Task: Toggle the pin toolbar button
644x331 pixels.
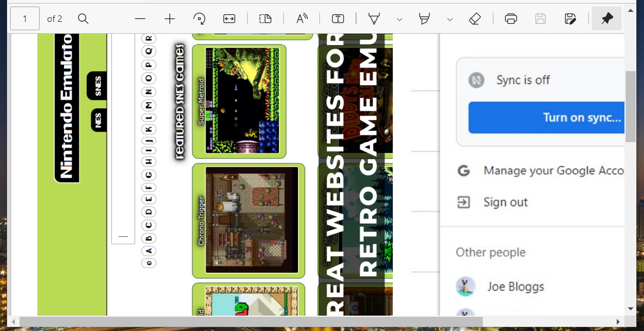Action: click(607, 18)
